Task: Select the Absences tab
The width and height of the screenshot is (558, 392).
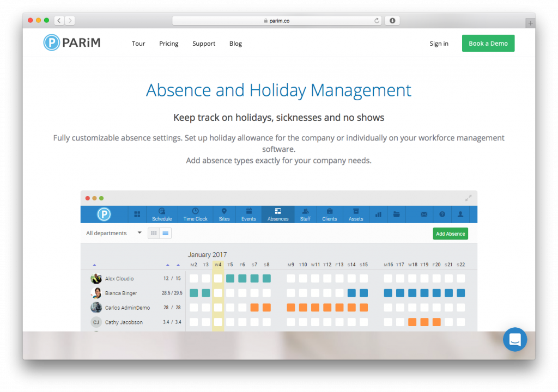Action: (278, 214)
